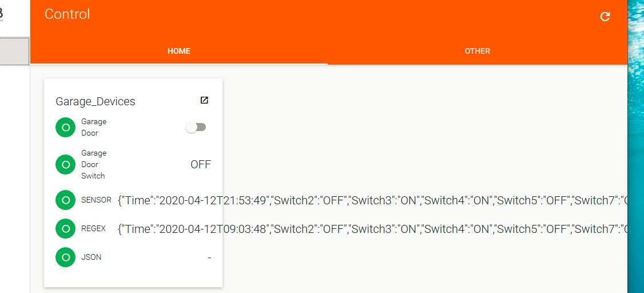Select the Garage Door label text
Screen dimensions: 644x293
pyautogui.click(x=94, y=128)
